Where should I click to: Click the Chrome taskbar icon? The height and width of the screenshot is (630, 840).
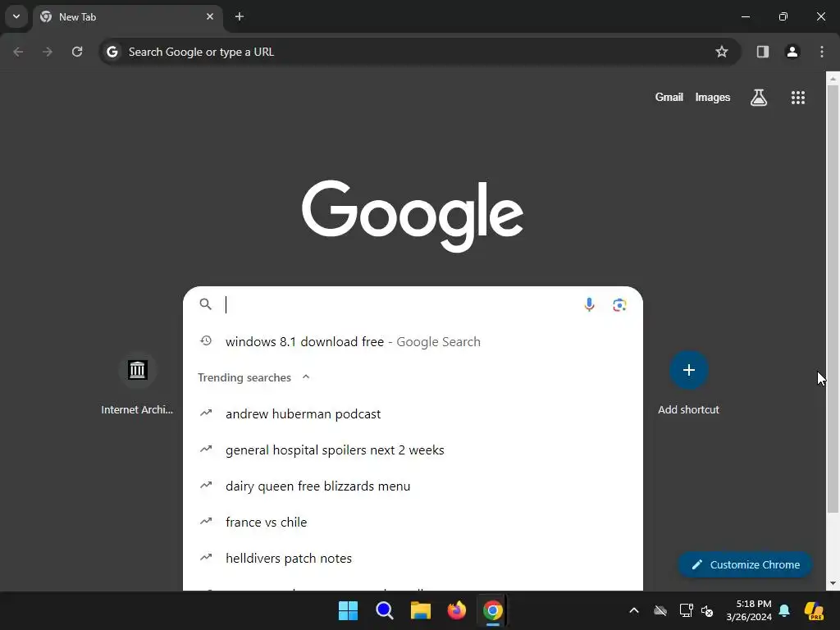pos(493,610)
